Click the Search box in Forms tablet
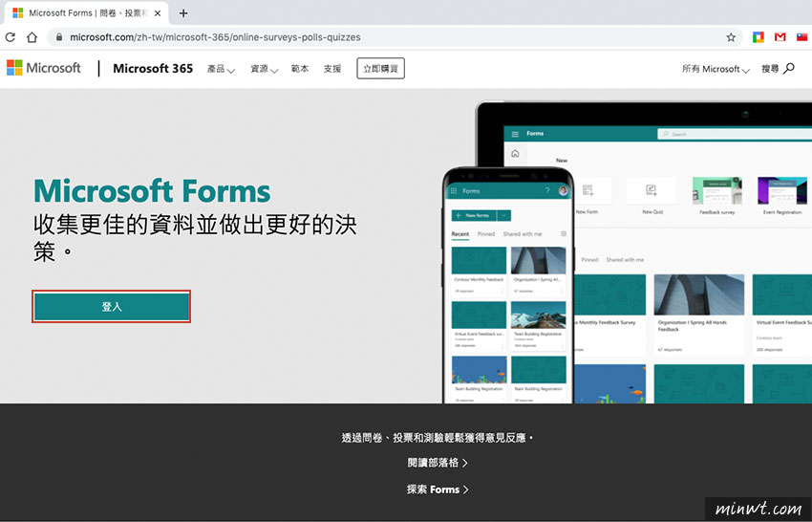Screen dimensions: 812x522 735,134
